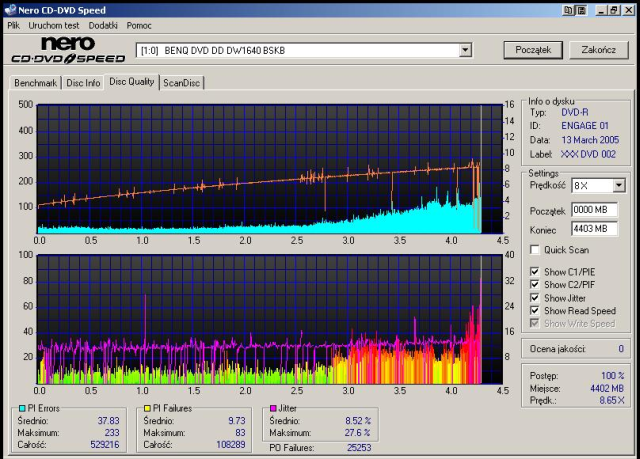Click the cyan PI Errors legend swatch

pos(22,408)
